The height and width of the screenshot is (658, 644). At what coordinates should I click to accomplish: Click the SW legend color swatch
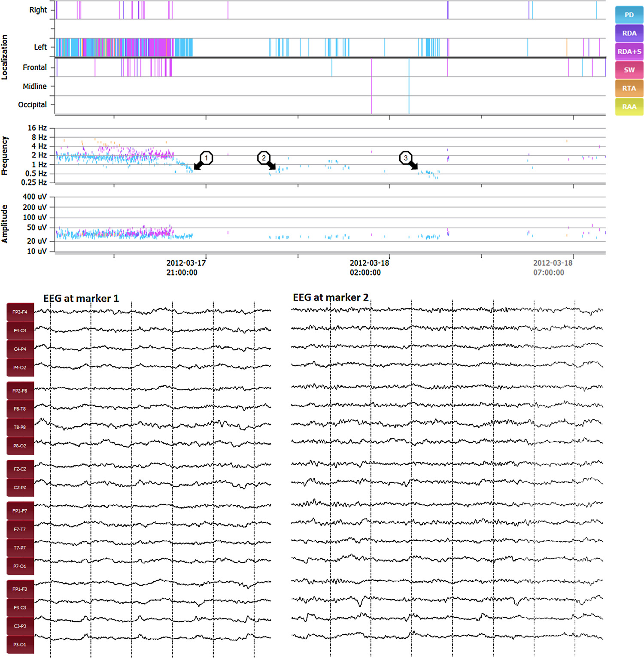(x=629, y=70)
